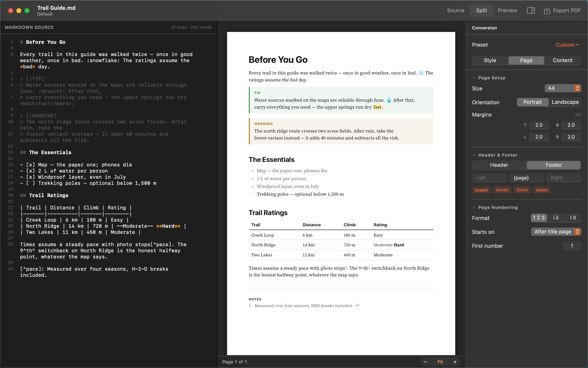Viewport: 588px width, 368px height.
Task: Toggle the Windproof layer checkbox
Action: pyautogui.click(x=252, y=187)
